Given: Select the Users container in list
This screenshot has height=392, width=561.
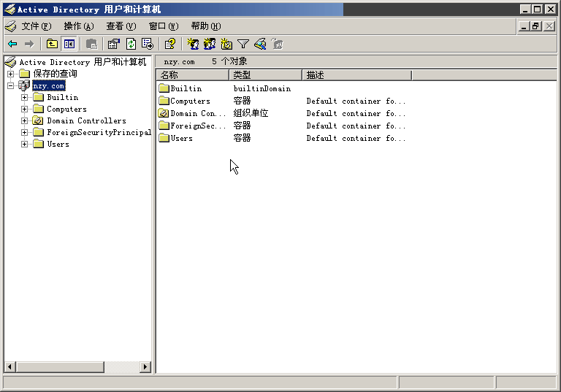Looking at the screenshot, I should coord(181,139).
